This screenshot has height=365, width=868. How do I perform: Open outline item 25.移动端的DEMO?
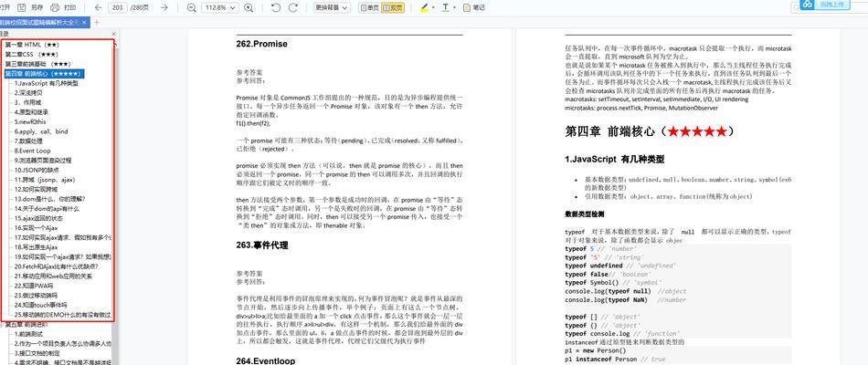click(62, 315)
